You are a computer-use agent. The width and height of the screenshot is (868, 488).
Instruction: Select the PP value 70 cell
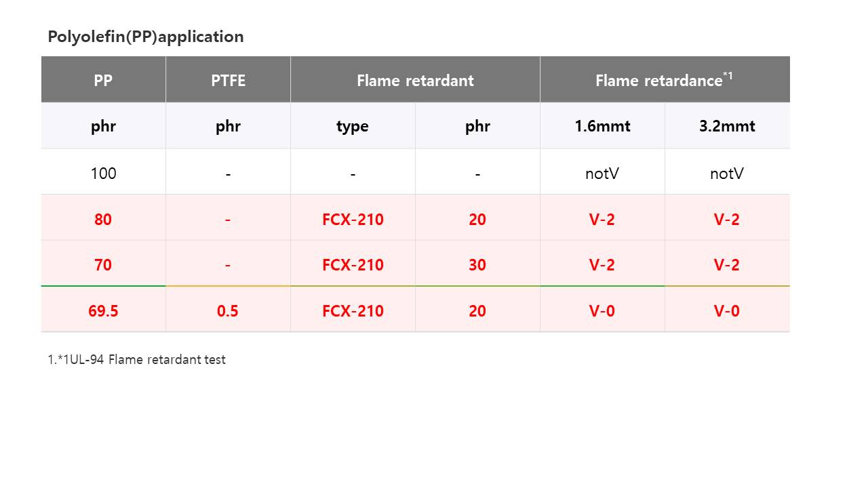(103, 264)
